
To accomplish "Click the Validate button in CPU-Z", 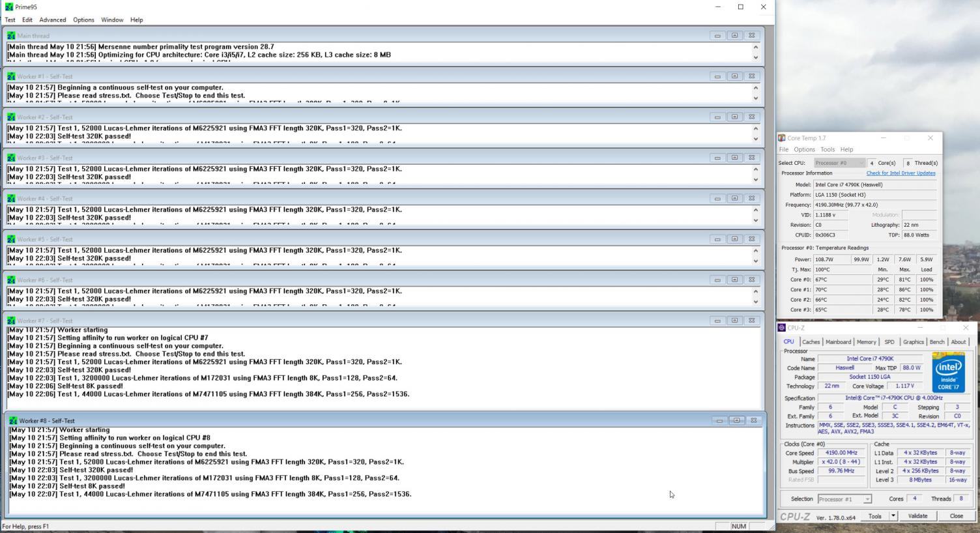I will (917, 516).
